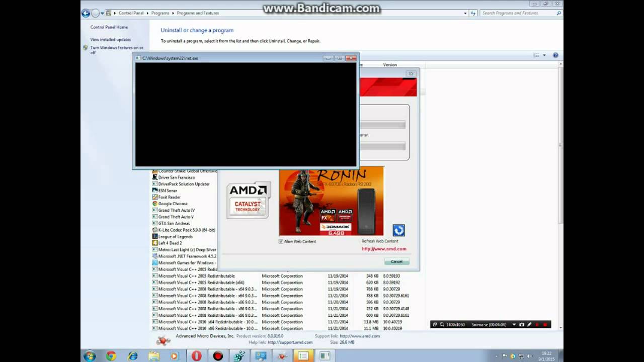Click the Refresh Web Content icon

click(398, 230)
